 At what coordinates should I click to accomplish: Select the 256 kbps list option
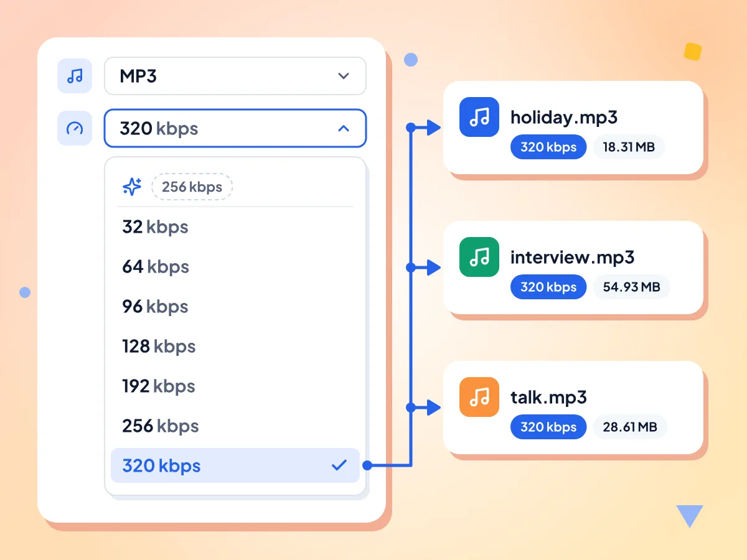(235, 426)
